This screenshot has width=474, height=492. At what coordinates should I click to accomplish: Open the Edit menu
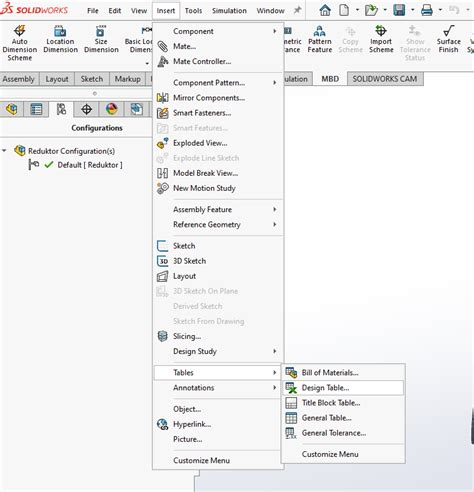[115, 11]
